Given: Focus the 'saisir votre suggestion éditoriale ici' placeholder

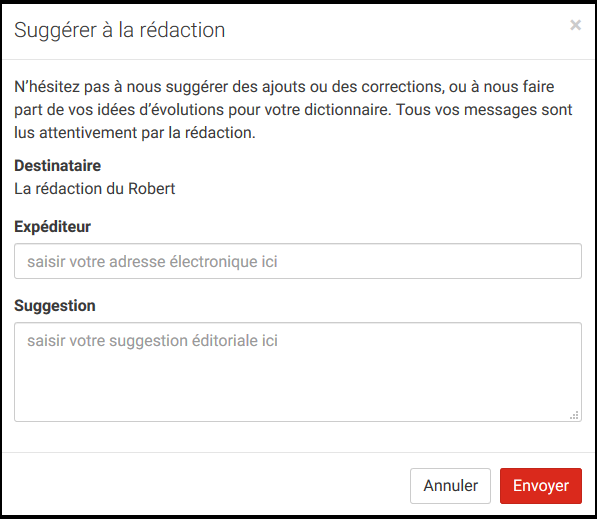Looking at the screenshot, I should click(x=152, y=341).
